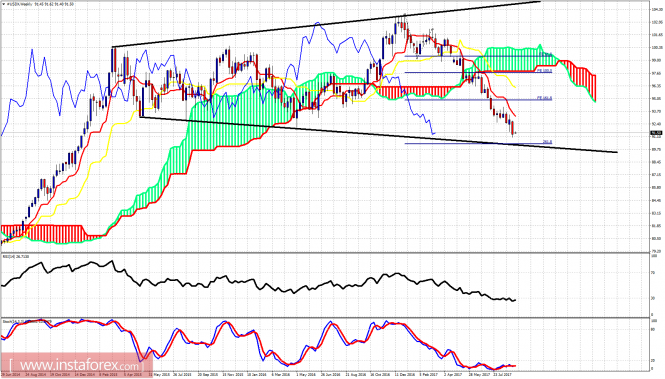This screenshot has width=665, height=379.
Task: Click the '26 Jul 2015' date on time axis
Action: pos(183,375)
